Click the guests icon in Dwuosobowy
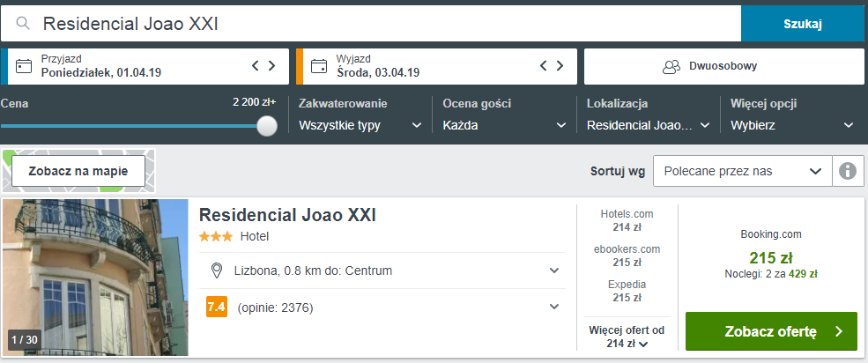 point(671,66)
